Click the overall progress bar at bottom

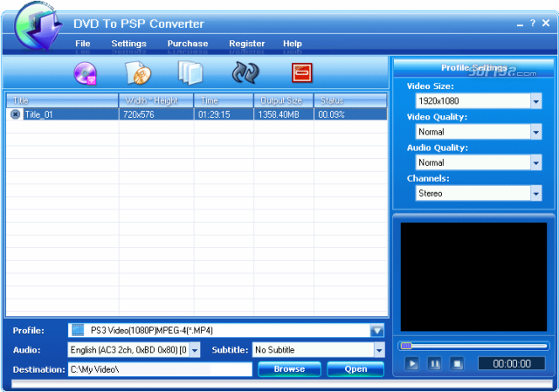click(x=282, y=384)
